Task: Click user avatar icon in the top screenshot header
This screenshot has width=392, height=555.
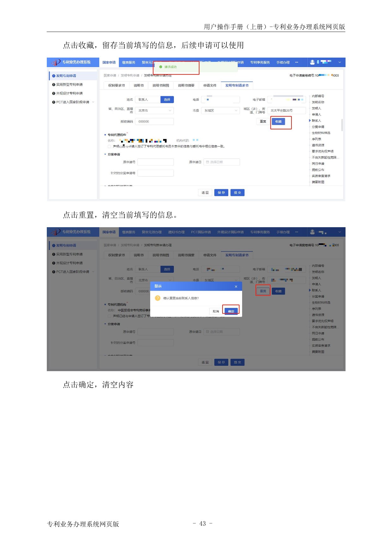Action: tap(312, 62)
